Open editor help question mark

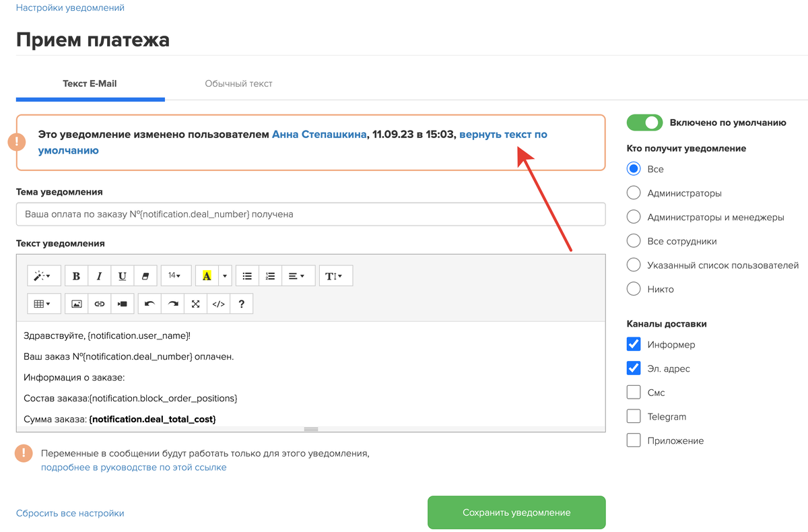pyautogui.click(x=241, y=304)
